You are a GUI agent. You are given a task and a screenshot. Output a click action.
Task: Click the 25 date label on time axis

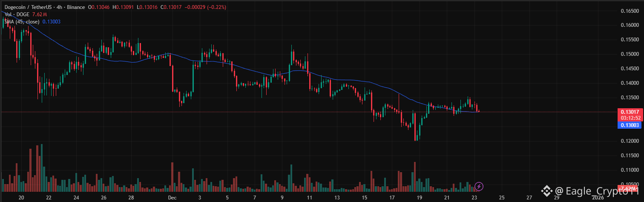[x=501, y=198]
